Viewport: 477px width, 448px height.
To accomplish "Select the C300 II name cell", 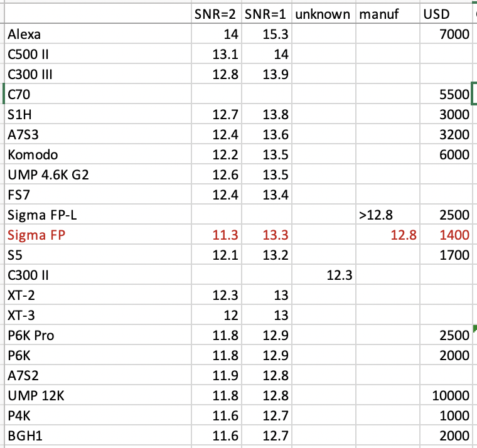I will [98, 274].
